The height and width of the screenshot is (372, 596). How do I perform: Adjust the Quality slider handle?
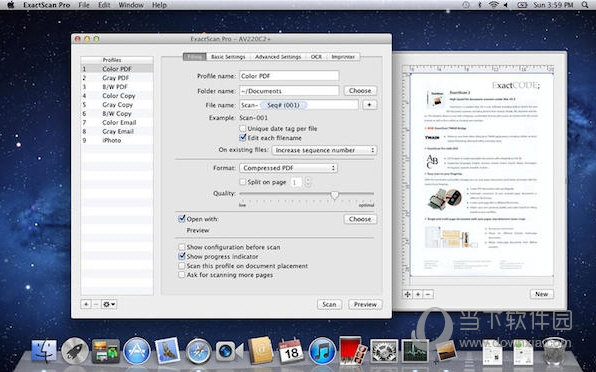(334, 195)
